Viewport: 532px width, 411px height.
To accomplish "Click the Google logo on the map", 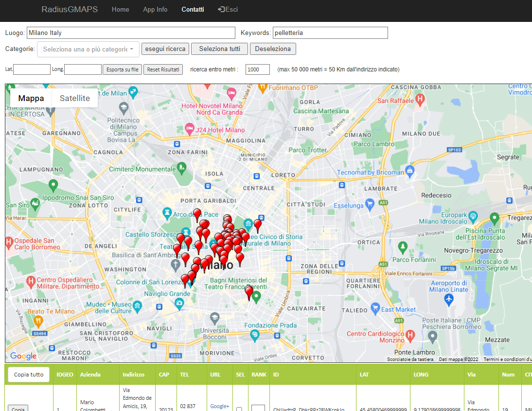I will coord(23,356).
